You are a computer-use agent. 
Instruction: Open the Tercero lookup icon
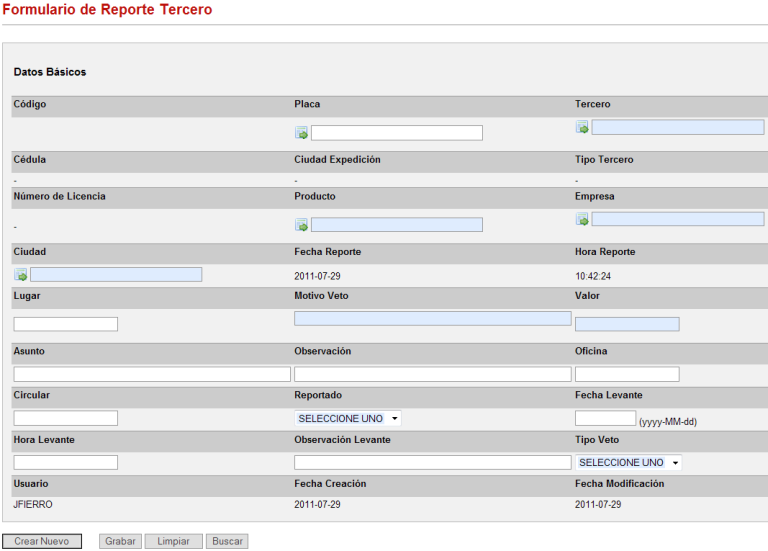(x=582, y=127)
